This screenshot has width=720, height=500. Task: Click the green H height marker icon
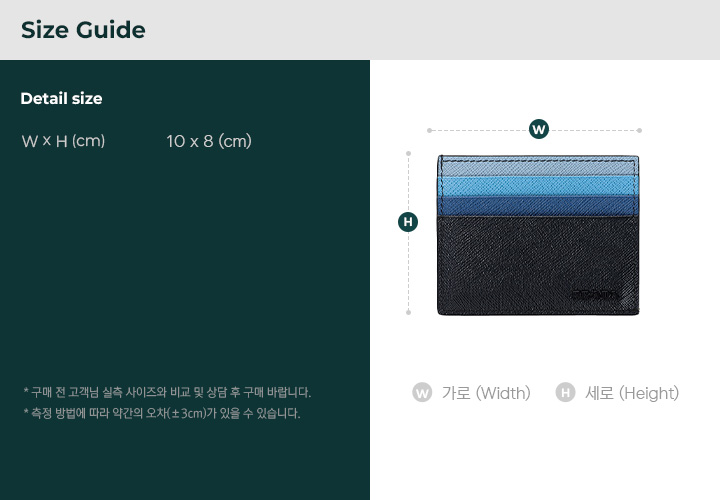[x=408, y=222]
